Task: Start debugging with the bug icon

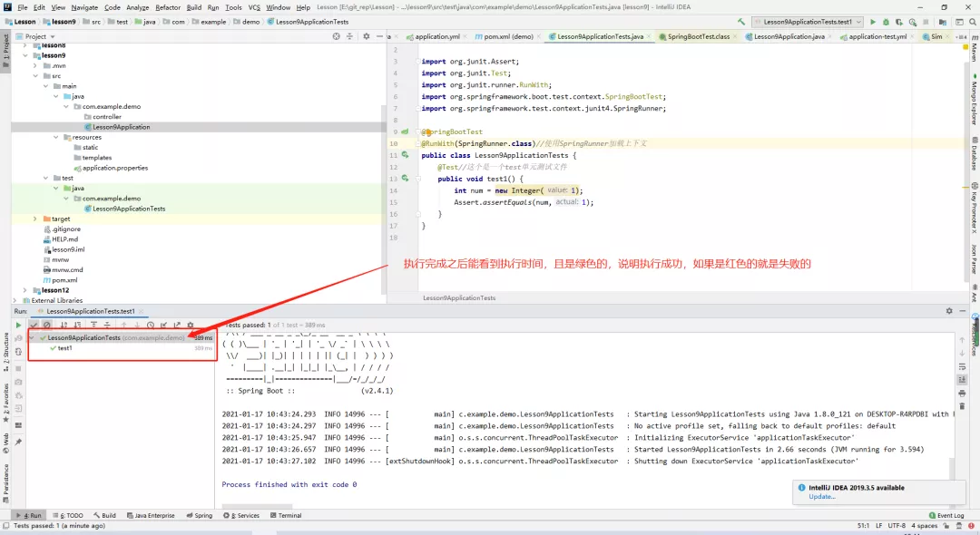Action: tap(887, 22)
